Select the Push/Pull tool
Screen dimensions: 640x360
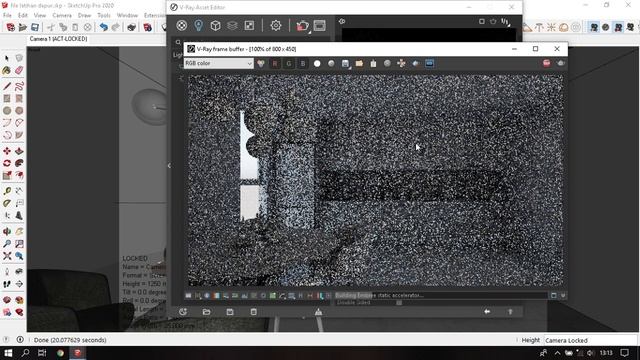[x=19, y=151]
